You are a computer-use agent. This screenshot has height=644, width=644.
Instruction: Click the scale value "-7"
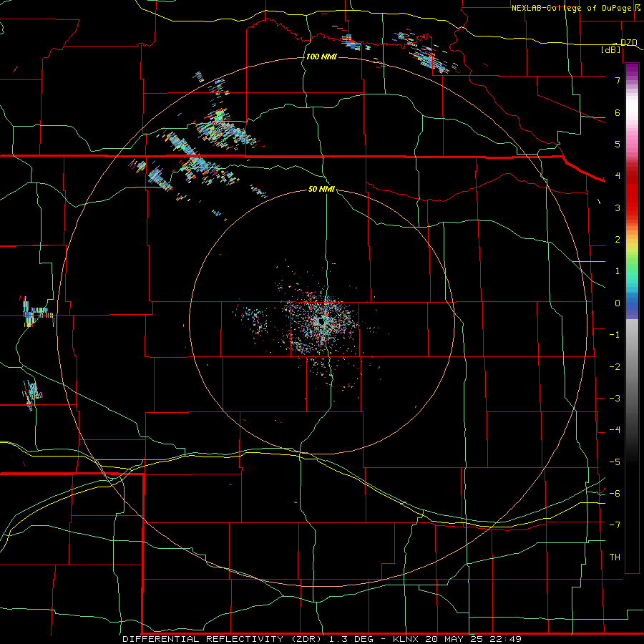615,525
